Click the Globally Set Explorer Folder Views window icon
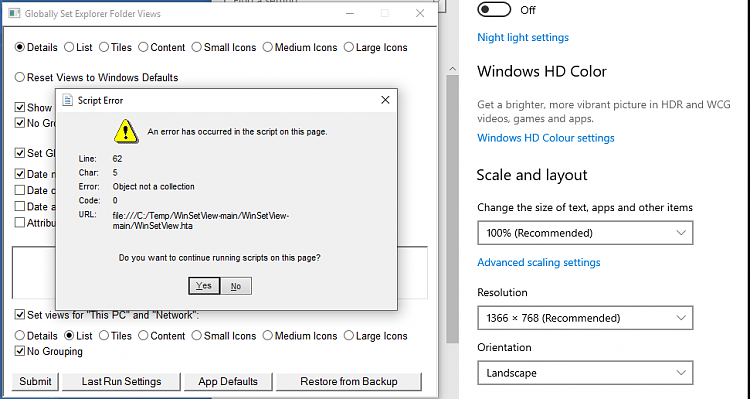The image size is (750, 399). [14, 13]
